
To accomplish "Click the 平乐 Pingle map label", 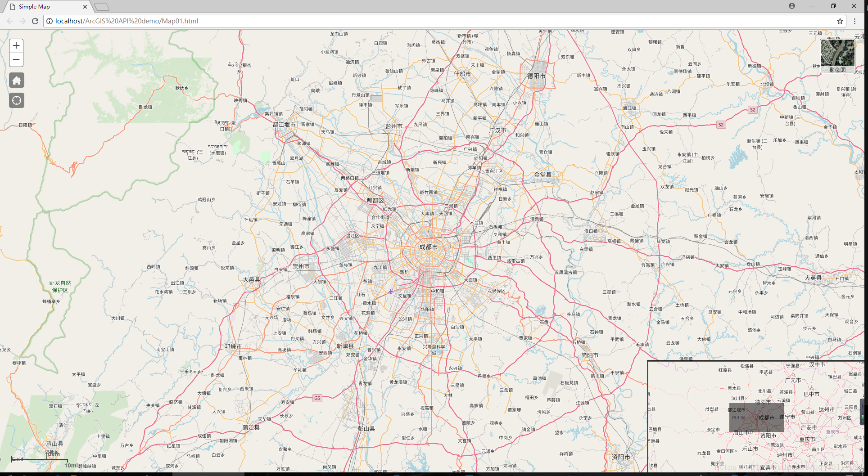I will tap(191, 372).
